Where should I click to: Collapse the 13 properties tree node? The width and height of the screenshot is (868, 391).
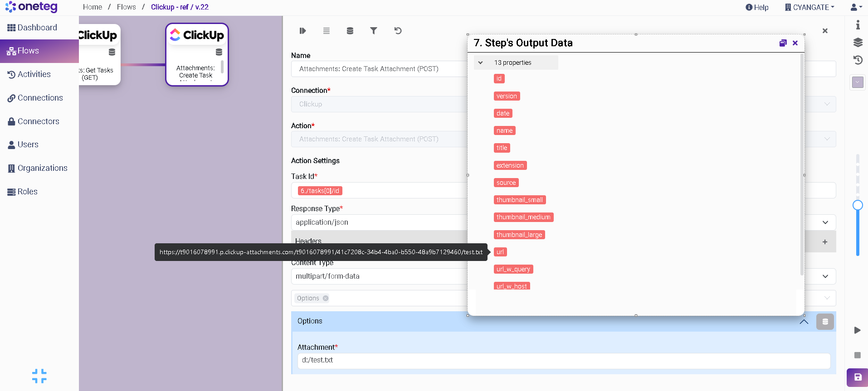pyautogui.click(x=480, y=63)
